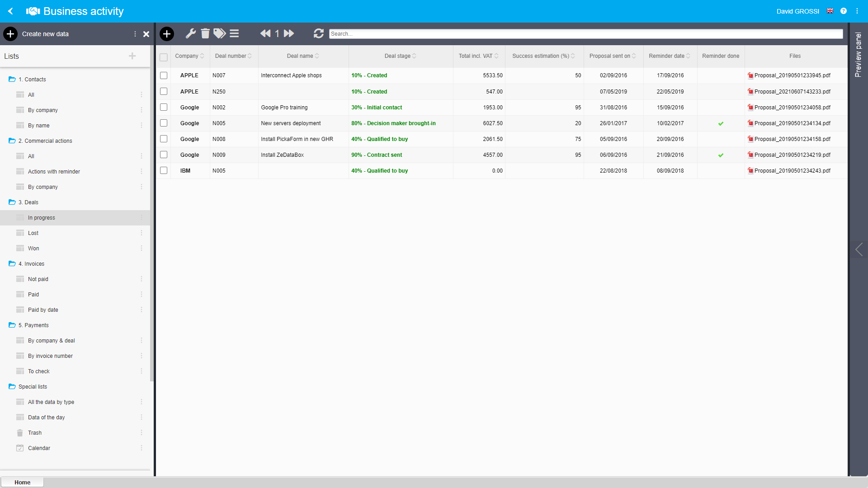
Task: Collapse the Special lists folder
Action: (12, 387)
